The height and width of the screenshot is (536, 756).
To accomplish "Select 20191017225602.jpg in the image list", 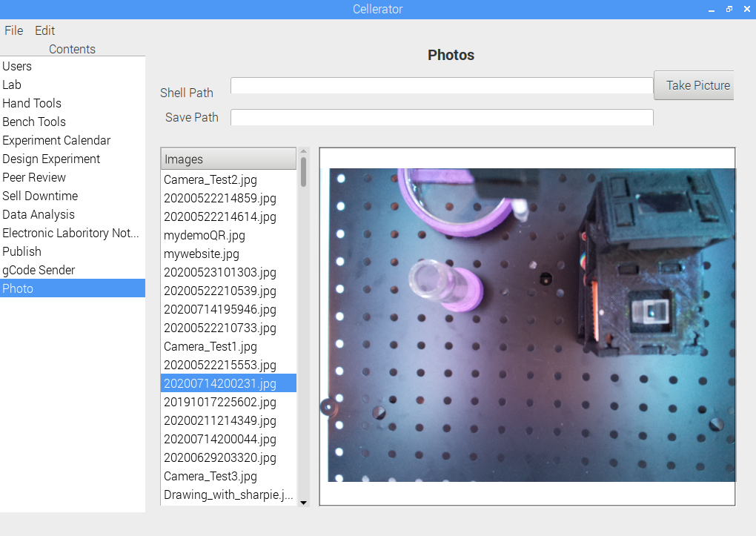I will click(x=220, y=402).
